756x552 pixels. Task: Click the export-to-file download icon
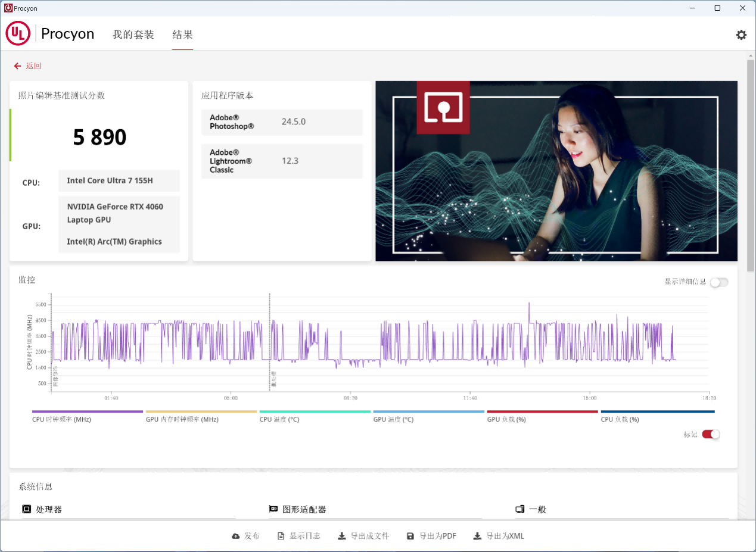pos(341,535)
